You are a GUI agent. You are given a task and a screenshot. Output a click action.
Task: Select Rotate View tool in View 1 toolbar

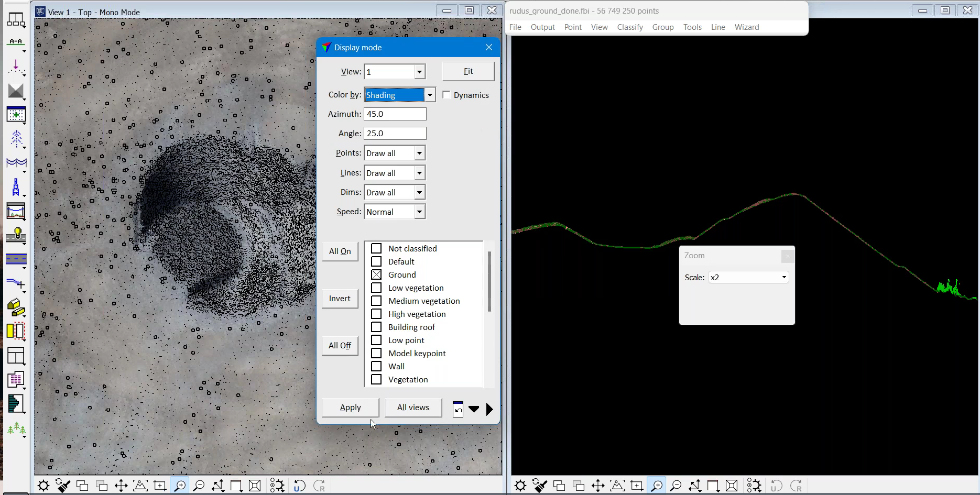218,486
